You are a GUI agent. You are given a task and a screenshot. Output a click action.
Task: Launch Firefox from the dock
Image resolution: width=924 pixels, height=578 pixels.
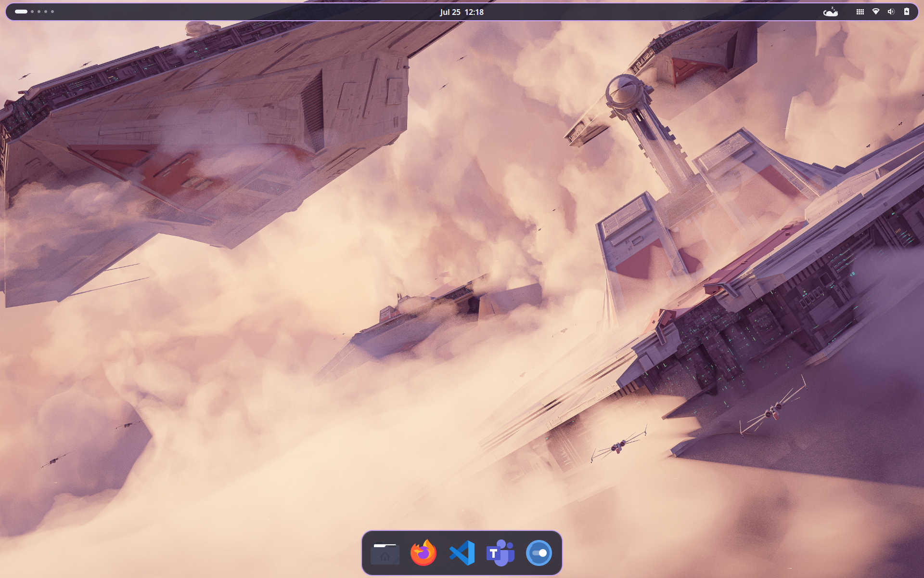tap(423, 553)
